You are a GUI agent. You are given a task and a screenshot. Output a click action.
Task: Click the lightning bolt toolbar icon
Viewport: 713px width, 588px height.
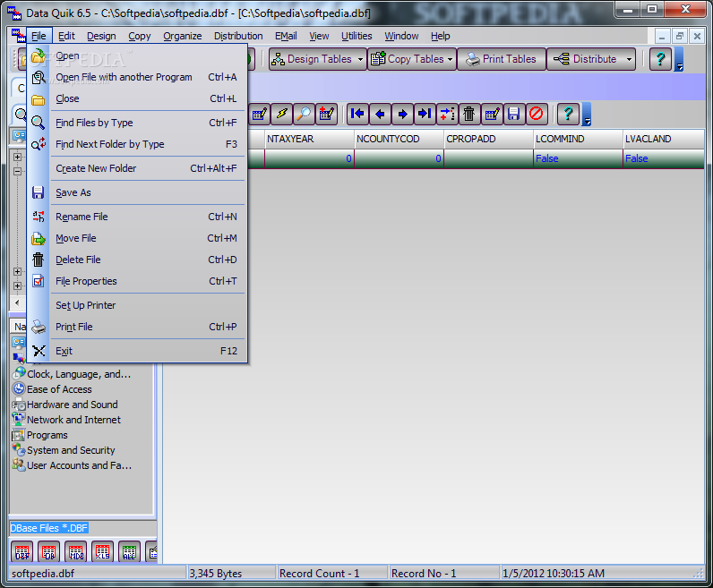pos(281,114)
